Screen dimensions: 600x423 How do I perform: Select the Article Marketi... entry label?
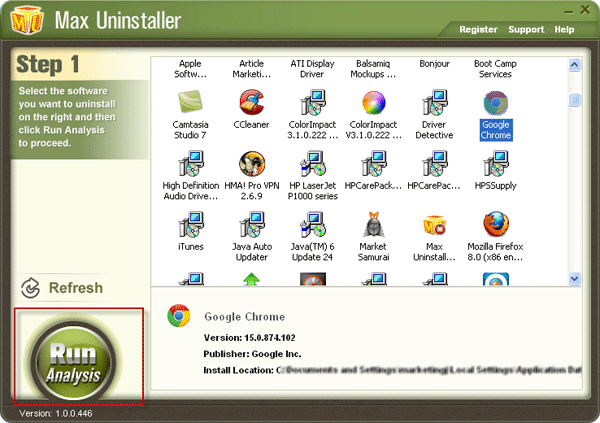[x=251, y=69]
